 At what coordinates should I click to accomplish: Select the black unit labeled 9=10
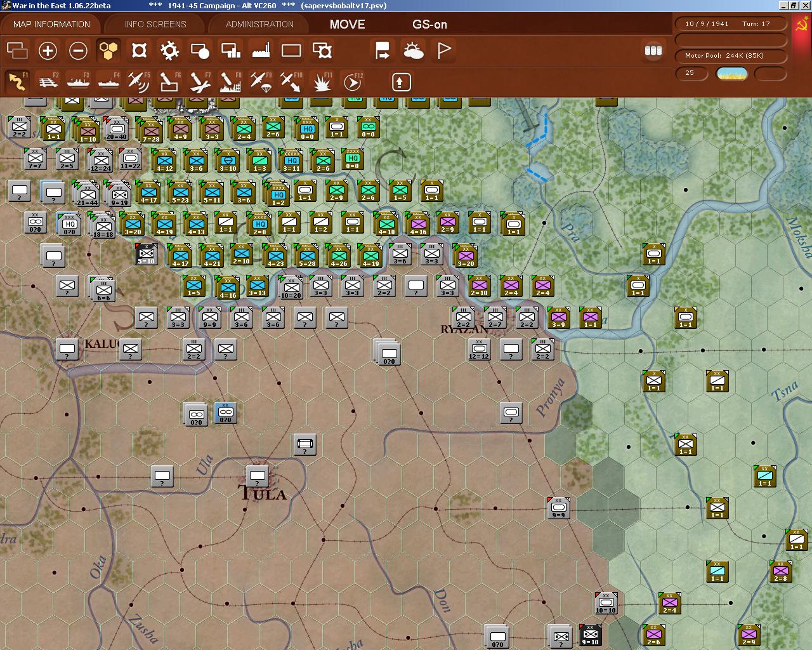591,634
